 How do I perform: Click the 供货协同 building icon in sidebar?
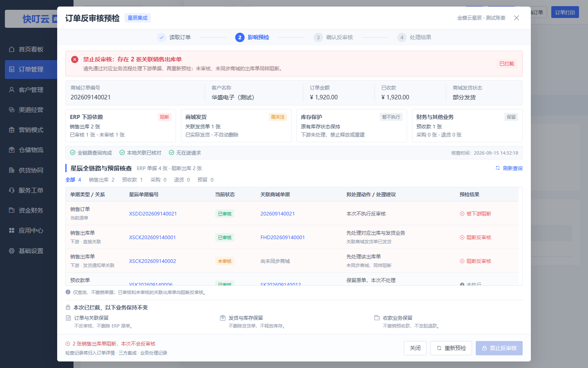pos(12,170)
